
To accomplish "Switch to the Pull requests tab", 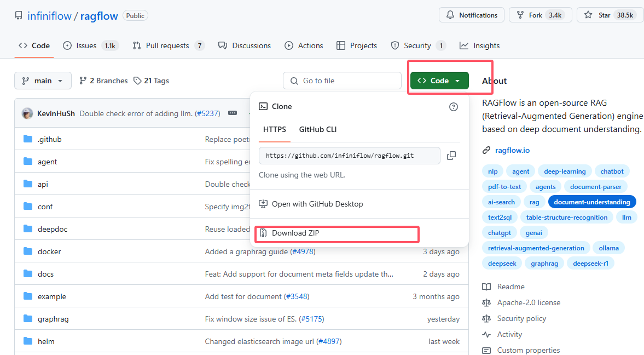I will (169, 45).
